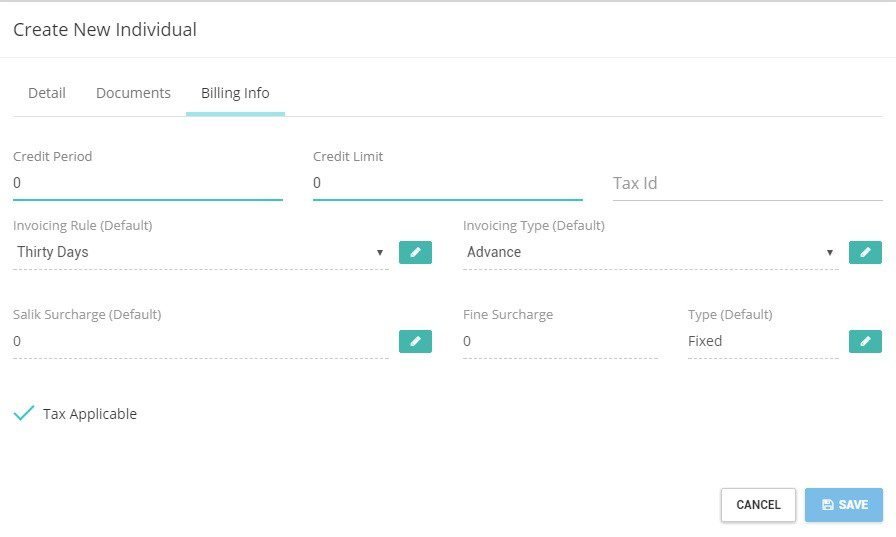The height and width of the screenshot is (537, 896).
Task: Switch to the Detail tab
Action: pos(47,93)
